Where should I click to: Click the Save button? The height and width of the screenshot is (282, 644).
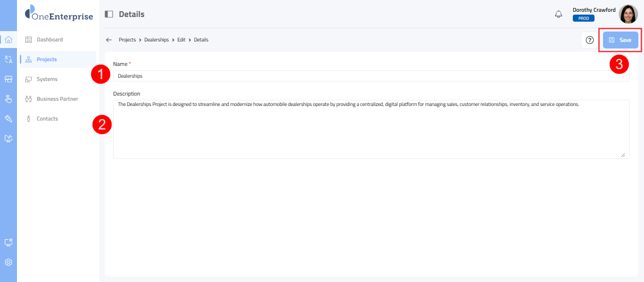point(620,40)
